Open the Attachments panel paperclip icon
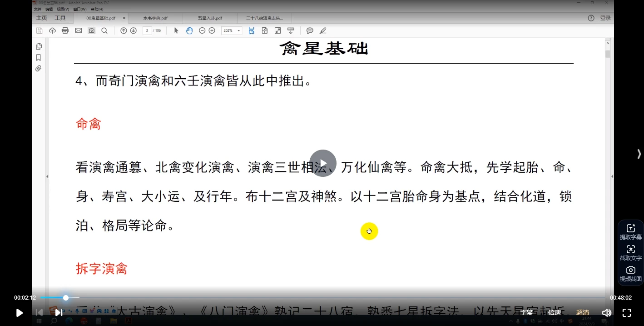 39,68
